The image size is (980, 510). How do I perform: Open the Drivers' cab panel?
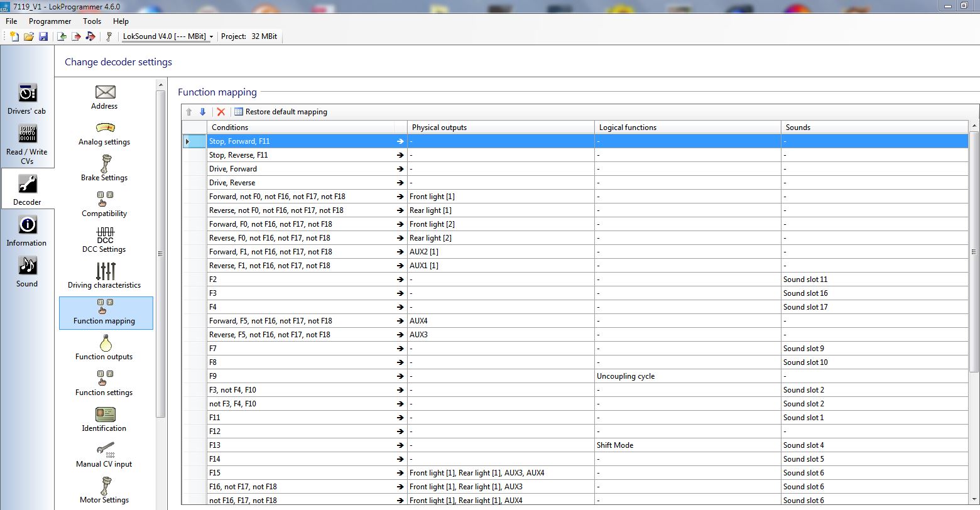click(x=26, y=99)
